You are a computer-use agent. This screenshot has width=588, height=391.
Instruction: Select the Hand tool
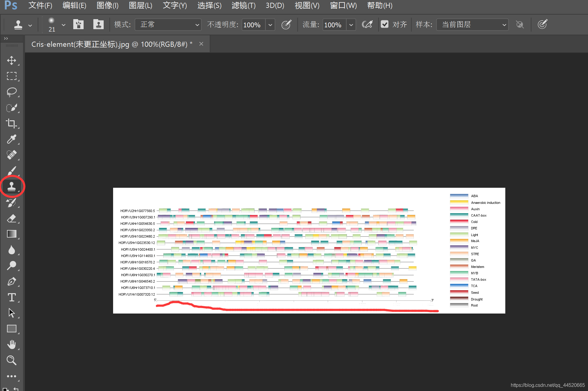pyautogui.click(x=12, y=345)
